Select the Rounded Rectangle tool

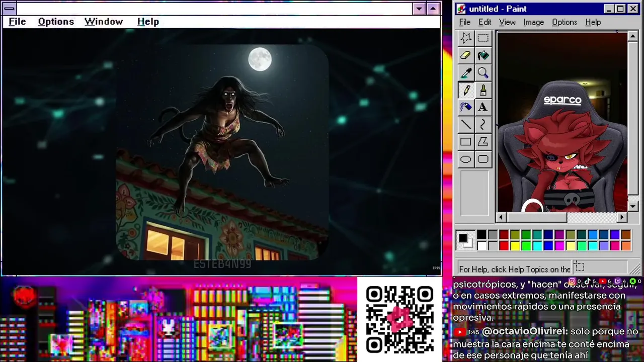pos(483,159)
